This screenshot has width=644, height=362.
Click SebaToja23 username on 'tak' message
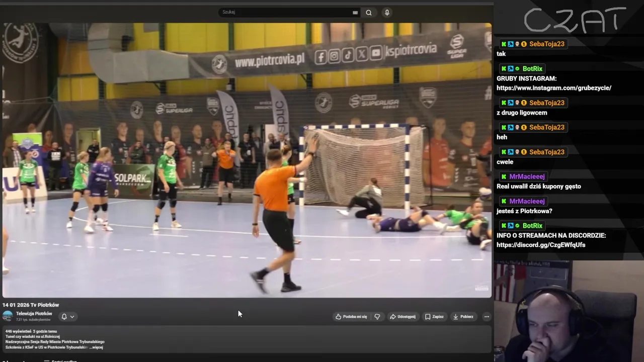point(547,44)
